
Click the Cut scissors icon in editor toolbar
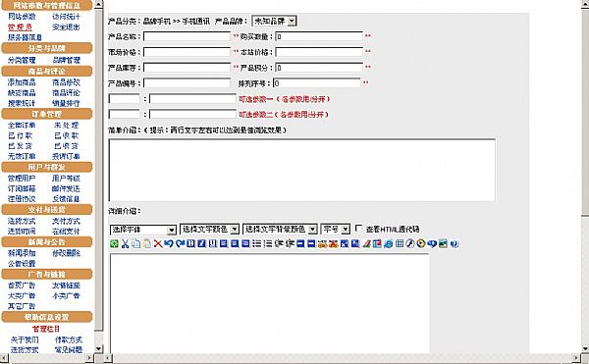coord(125,243)
